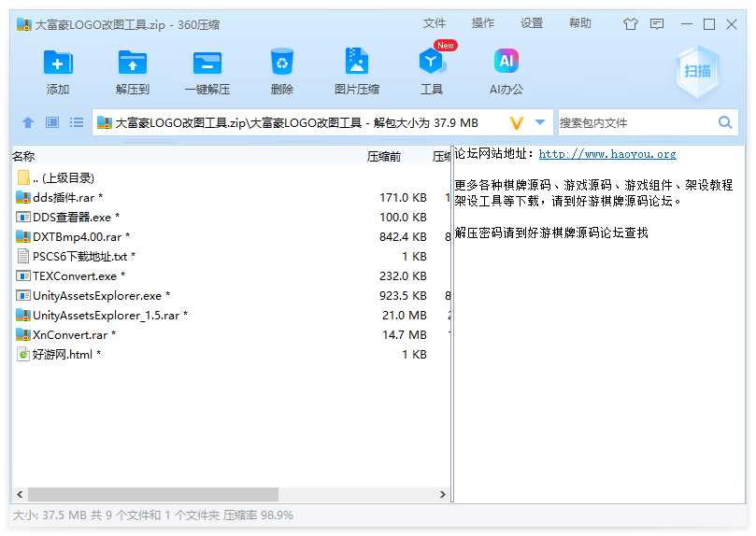
Task: Select the '.. (上级目录)' row
Action: click(x=231, y=177)
